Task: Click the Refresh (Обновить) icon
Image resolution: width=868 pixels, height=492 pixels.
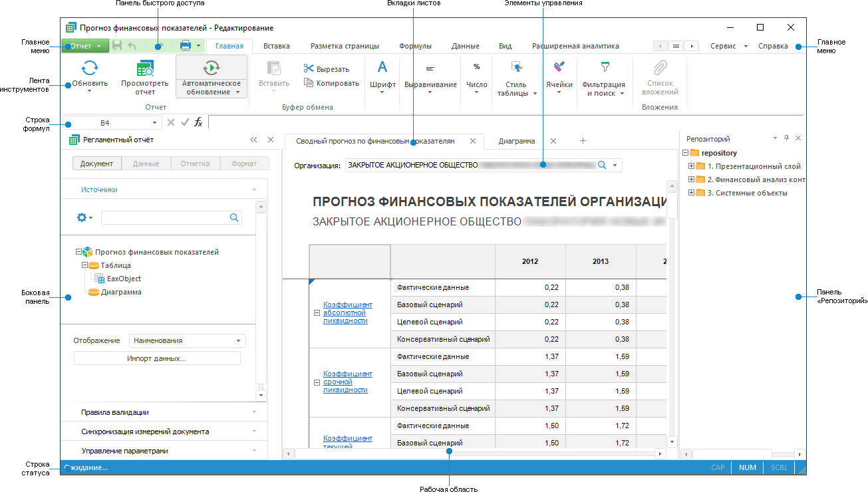Action: pyautogui.click(x=90, y=67)
